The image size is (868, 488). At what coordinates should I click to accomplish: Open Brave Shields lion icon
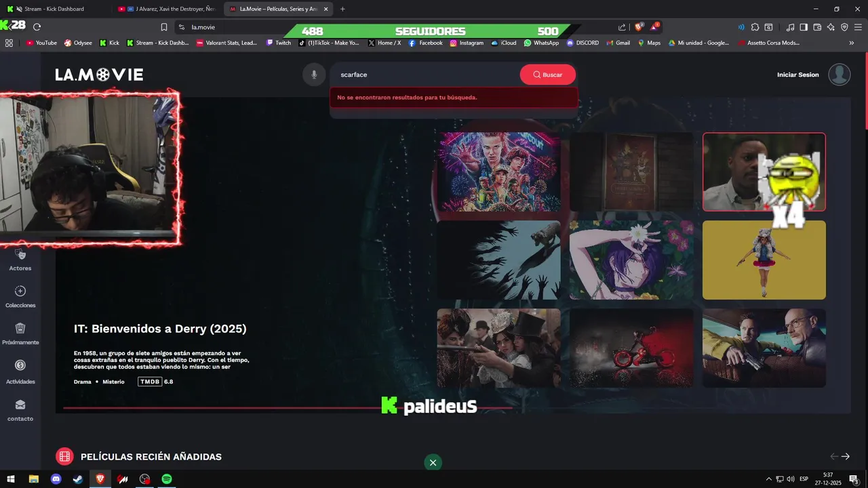638,27
